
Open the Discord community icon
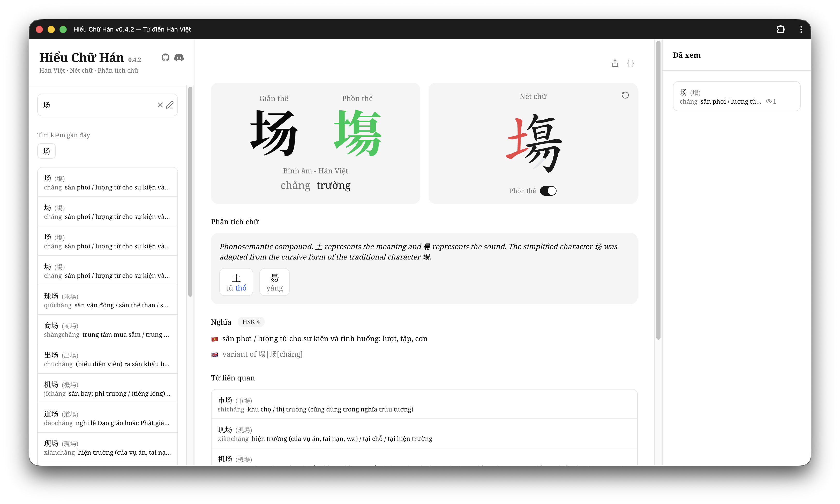[x=179, y=57]
